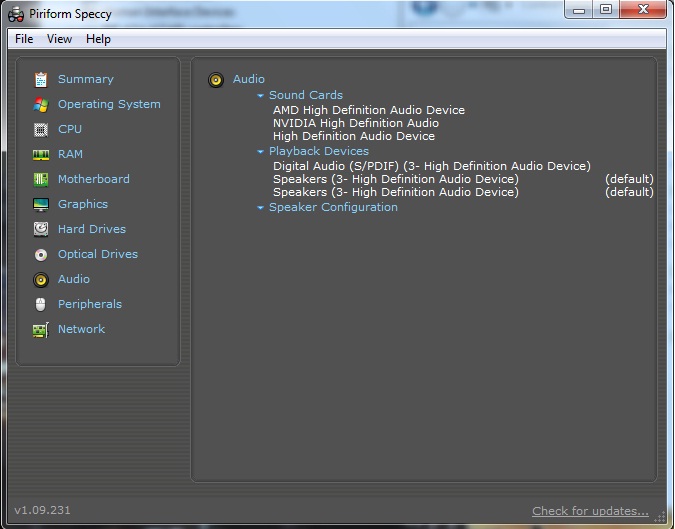Open the File menu

[x=24, y=39]
